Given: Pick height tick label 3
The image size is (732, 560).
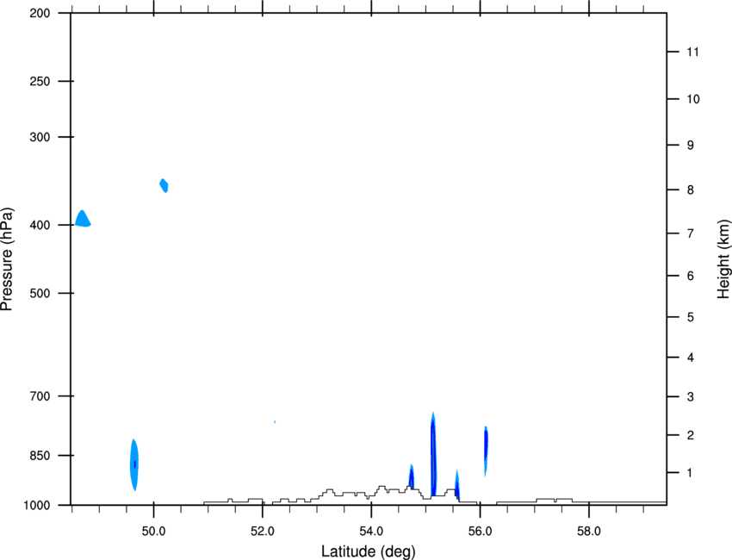Looking at the screenshot, I should [690, 397].
